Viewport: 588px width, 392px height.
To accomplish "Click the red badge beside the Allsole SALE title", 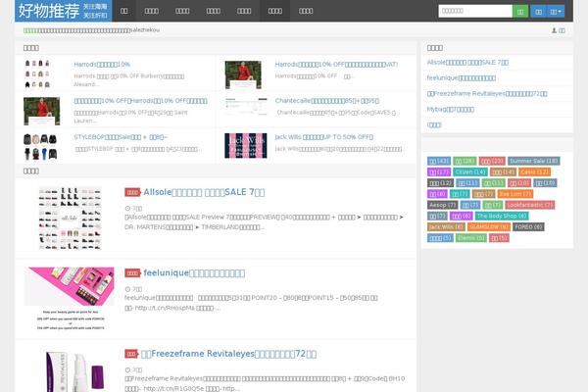I will [x=132, y=192].
